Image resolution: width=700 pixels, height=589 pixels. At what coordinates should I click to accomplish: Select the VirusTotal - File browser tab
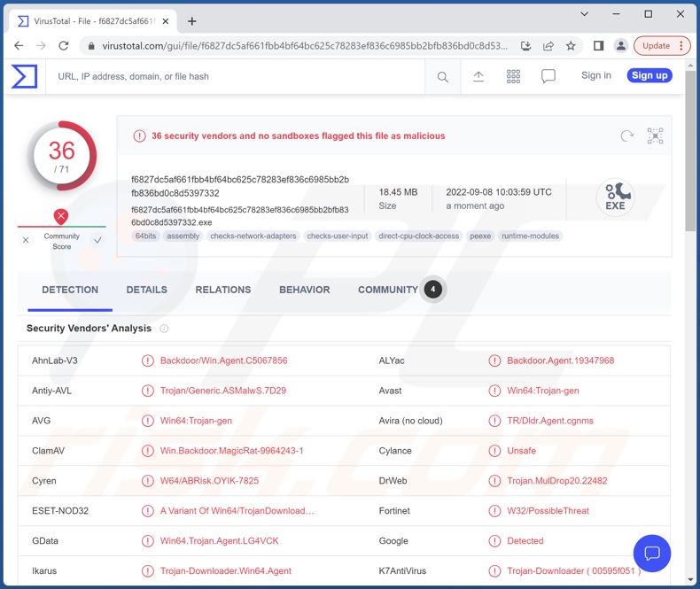[x=92, y=21]
